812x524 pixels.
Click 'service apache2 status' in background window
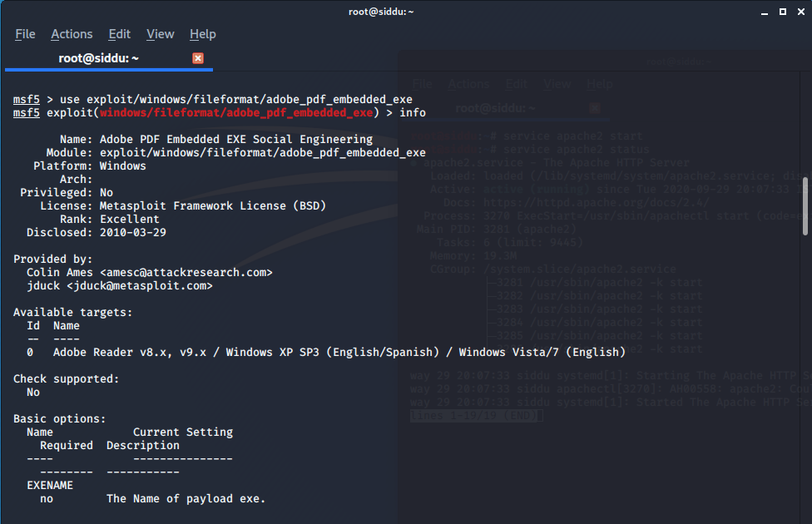pyautogui.click(x=576, y=150)
